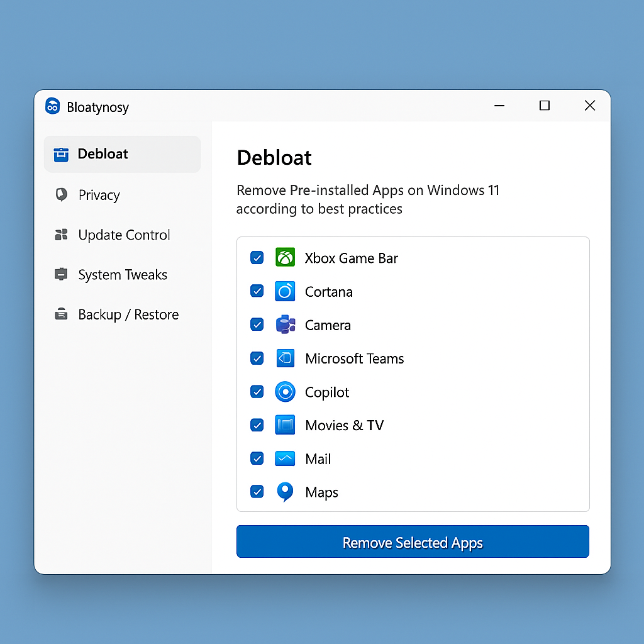The width and height of the screenshot is (644, 644).
Task: Click the Camera app icon
Action: [x=285, y=325]
